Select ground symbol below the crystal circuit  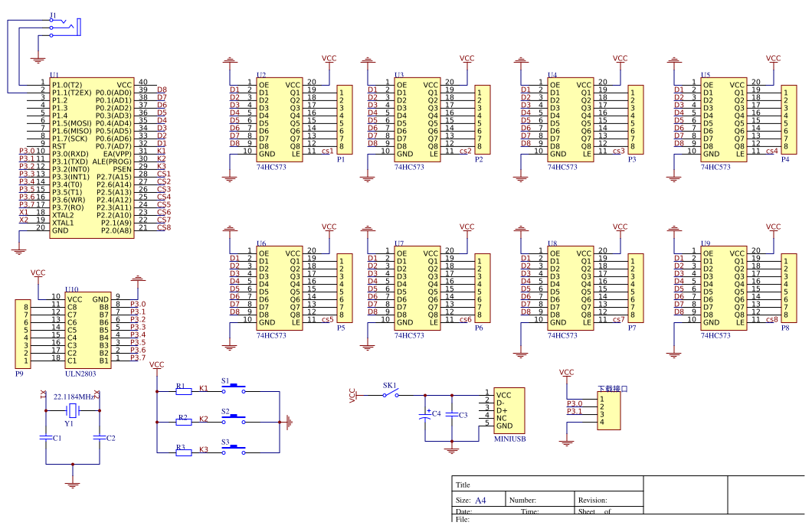click(73, 485)
